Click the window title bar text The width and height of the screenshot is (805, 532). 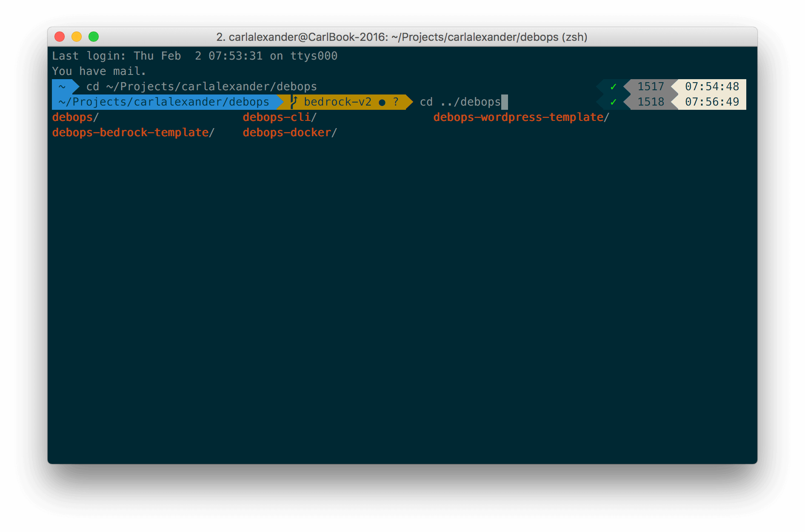(402, 37)
